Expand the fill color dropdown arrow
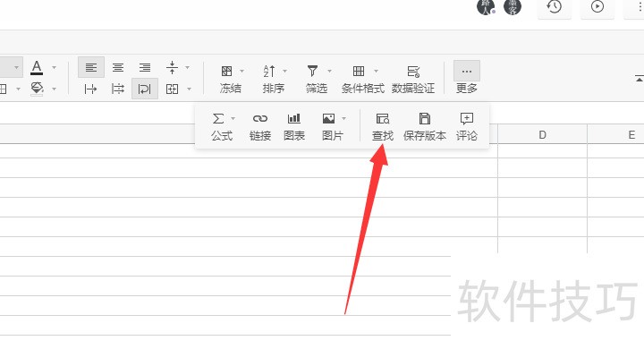The width and height of the screenshot is (644, 349). pyautogui.click(x=54, y=89)
